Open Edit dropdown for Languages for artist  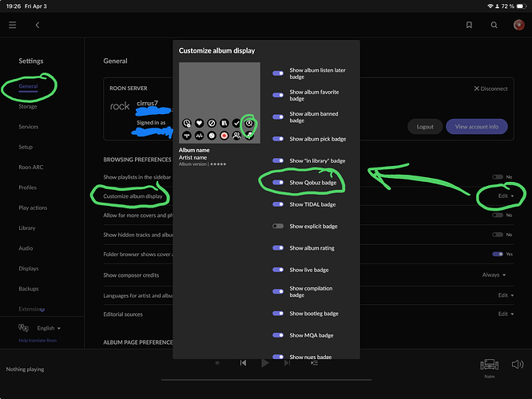(506, 295)
